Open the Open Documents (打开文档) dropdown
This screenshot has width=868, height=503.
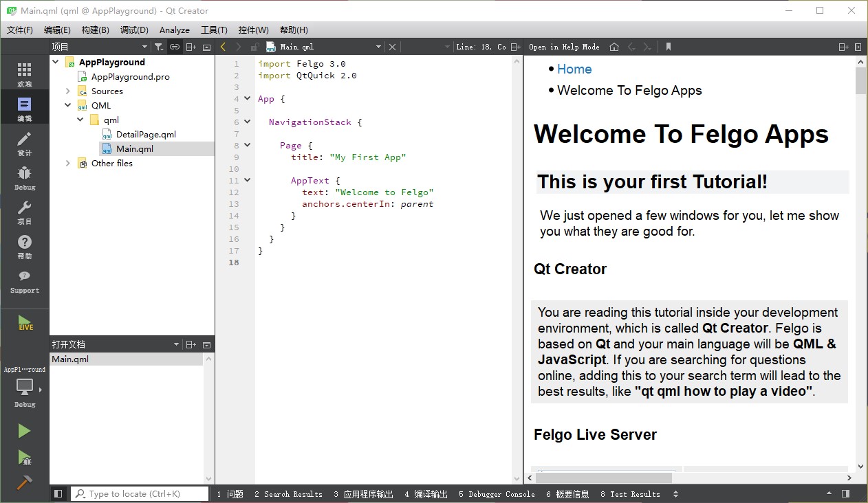(116, 344)
